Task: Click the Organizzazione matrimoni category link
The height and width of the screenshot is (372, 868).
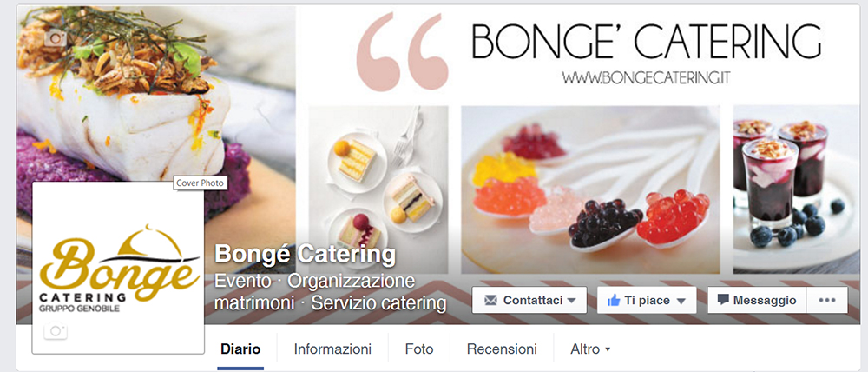Action: pyautogui.click(x=314, y=292)
